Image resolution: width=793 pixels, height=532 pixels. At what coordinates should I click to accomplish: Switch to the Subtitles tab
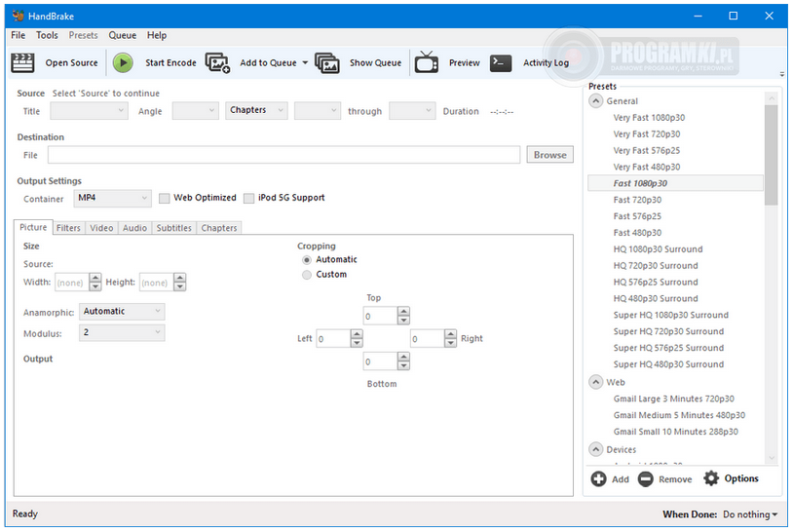tap(174, 228)
